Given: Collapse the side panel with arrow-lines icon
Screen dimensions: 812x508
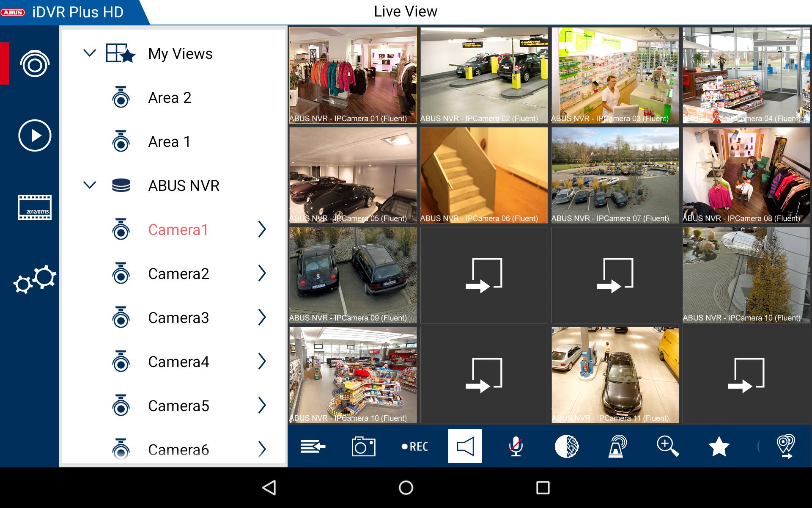Looking at the screenshot, I should pyautogui.click(x=313, y=446).
